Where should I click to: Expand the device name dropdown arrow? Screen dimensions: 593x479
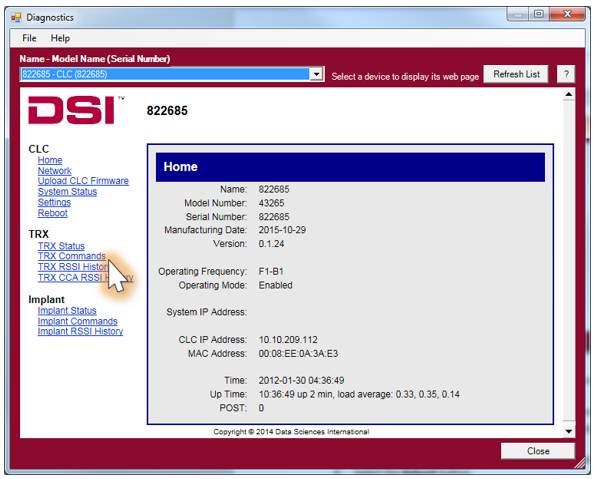pos(316,74)
